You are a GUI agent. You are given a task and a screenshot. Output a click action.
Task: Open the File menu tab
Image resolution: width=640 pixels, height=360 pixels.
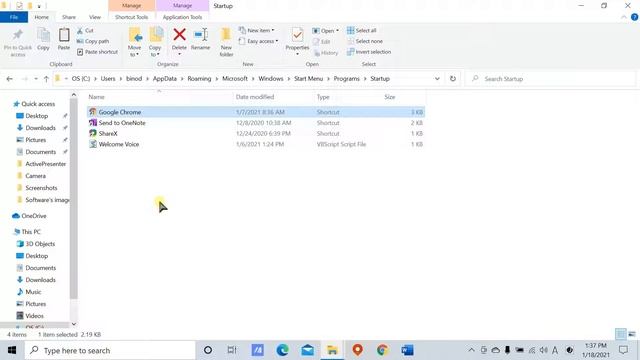coord(14,17)
